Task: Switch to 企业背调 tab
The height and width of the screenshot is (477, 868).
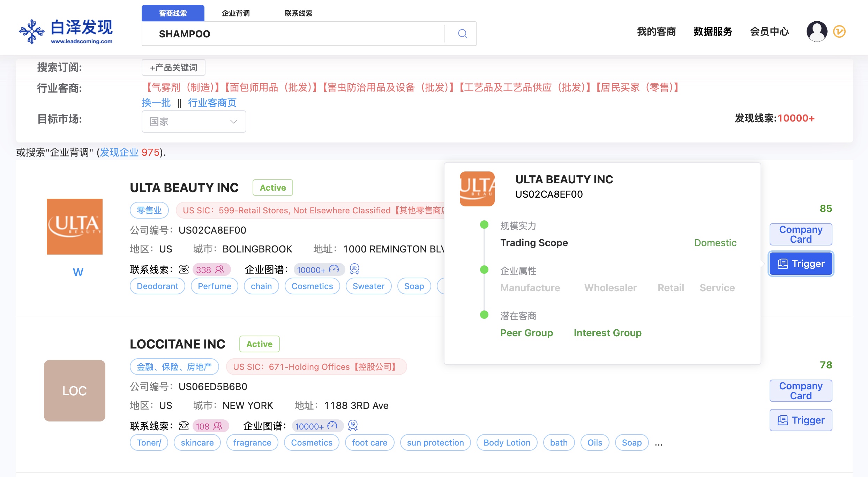Action: 236,13
